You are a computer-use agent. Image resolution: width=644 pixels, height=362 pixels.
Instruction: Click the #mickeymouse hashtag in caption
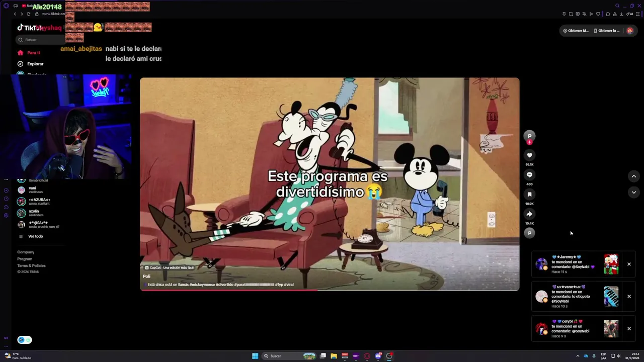[x=202, y=285]
